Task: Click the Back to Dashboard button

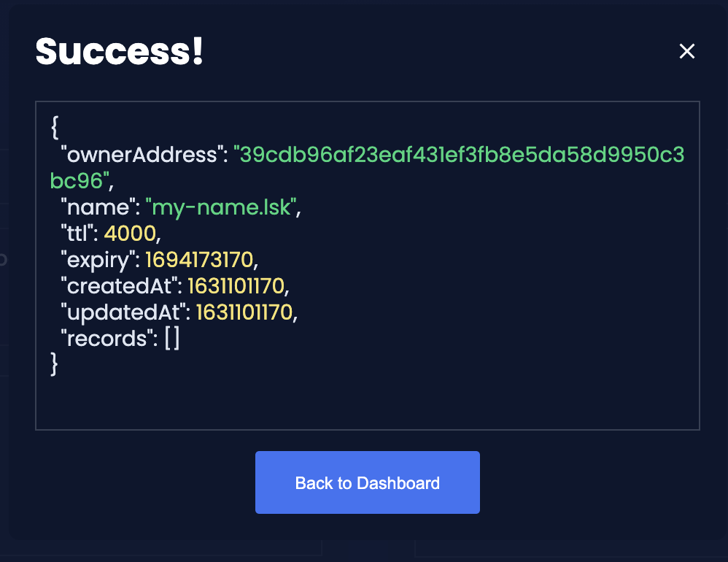Action: [x=367, y=482]
